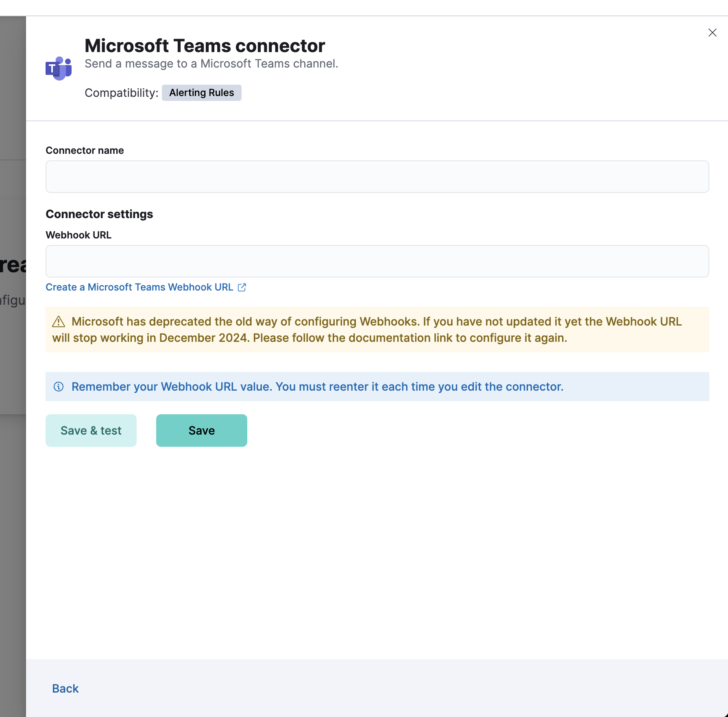The width and height of the screenshot is (728, 717).
Task: Click the warning triangle icon in deprecation notice
Action: [59, 321]
